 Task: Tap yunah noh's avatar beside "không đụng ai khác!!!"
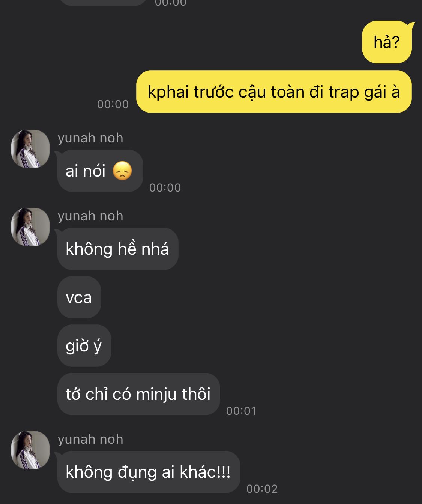(x=30, y=450)
